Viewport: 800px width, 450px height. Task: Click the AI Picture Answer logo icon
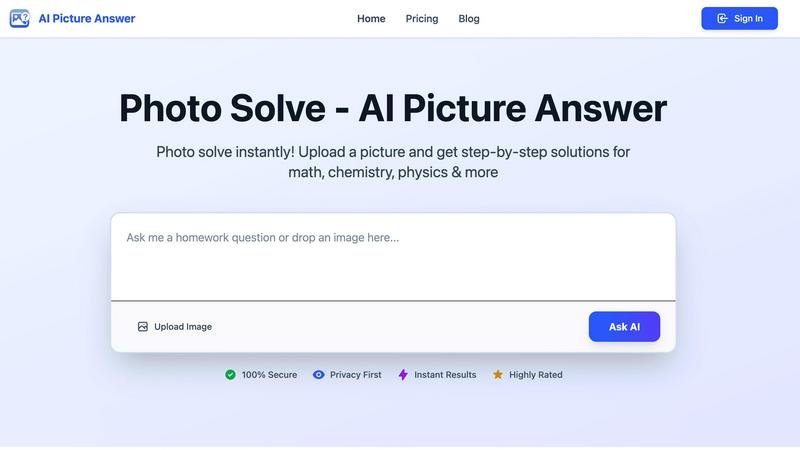point(19,18)
